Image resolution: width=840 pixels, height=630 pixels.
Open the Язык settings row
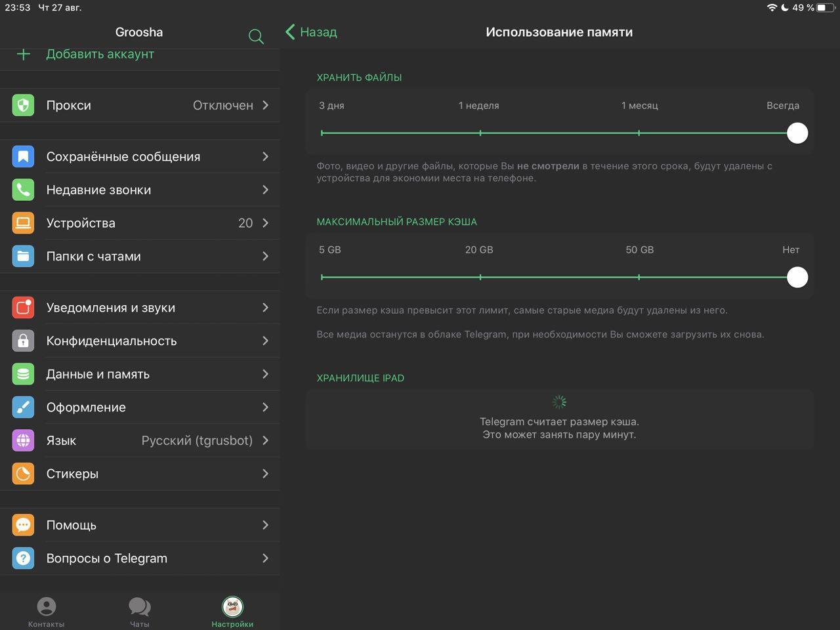click(140, 440)
